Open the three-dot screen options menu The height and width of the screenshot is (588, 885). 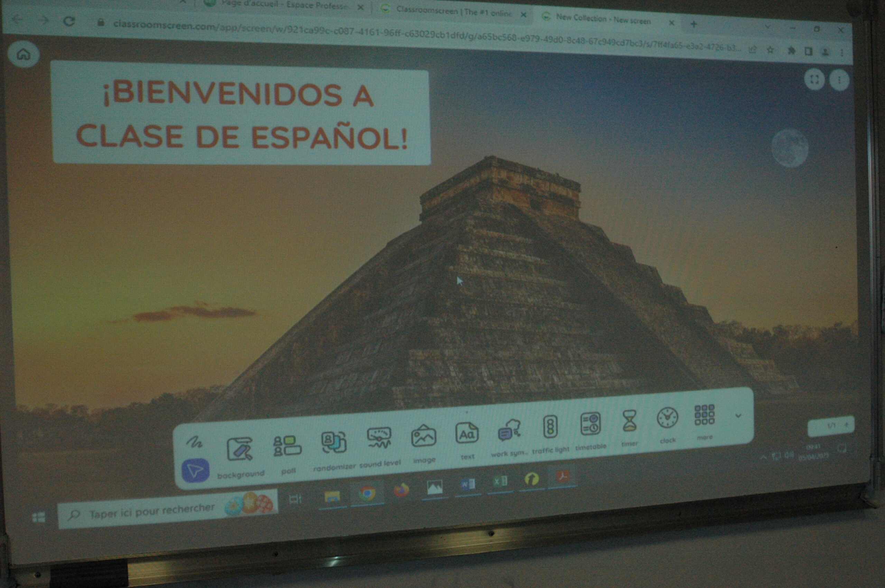pyautogui.click(x=839, y=80)
